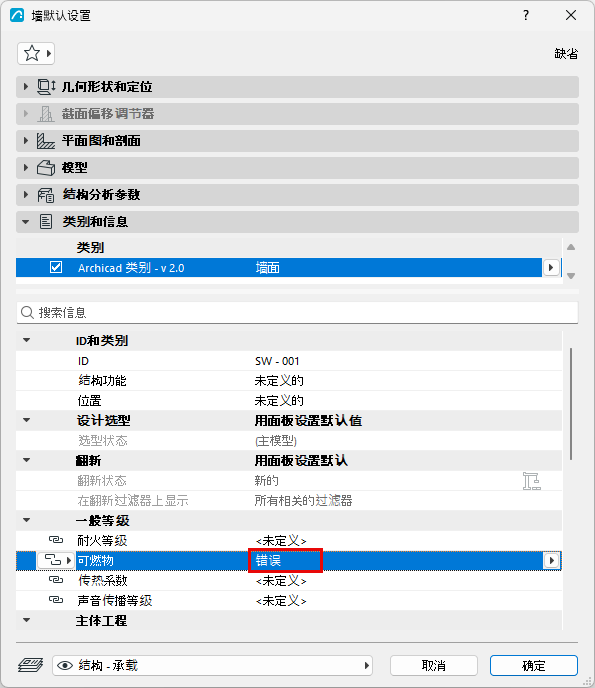Image resolution: width=595 pixels, height=688 pixels.
Task: Click the Archicad logo in title bar
Action: coord(17,15)
